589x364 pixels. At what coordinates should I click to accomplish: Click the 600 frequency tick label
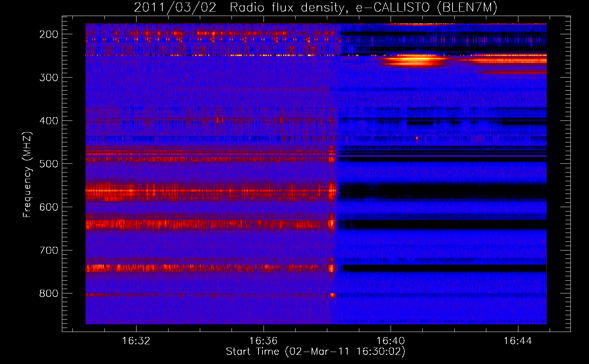click(x=49, y=207)
